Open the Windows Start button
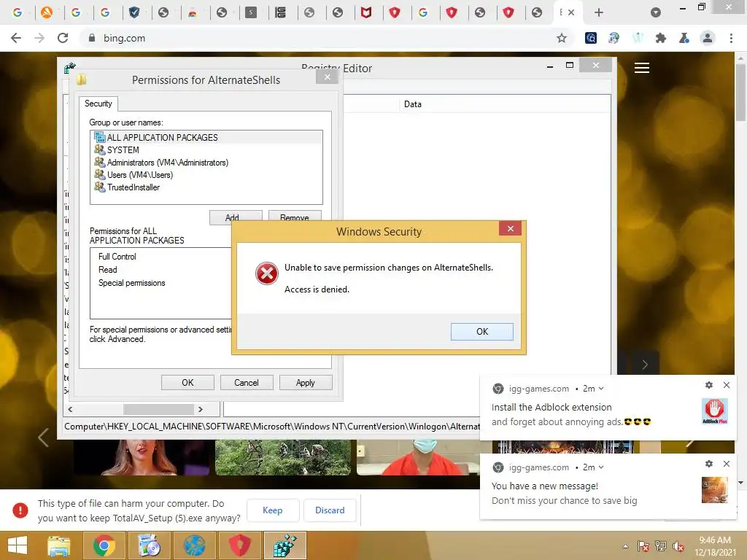Screen dimensions: 747x560 click(x=18, y=545)
